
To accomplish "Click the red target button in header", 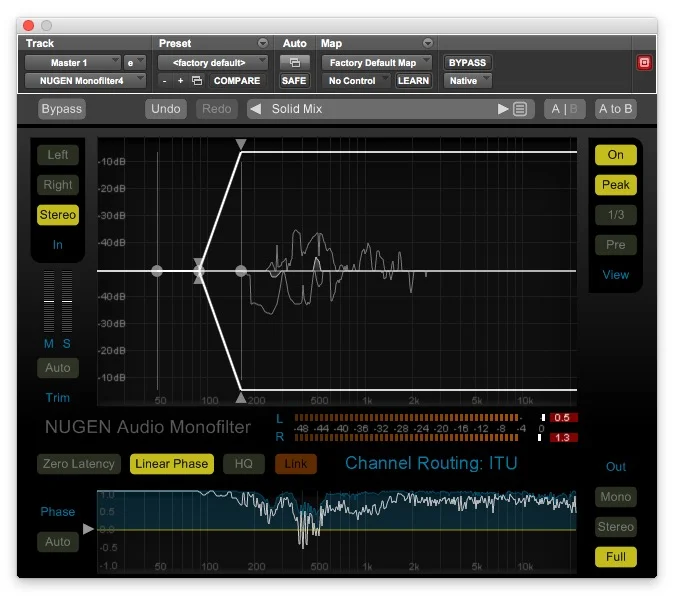I will 644,63.
